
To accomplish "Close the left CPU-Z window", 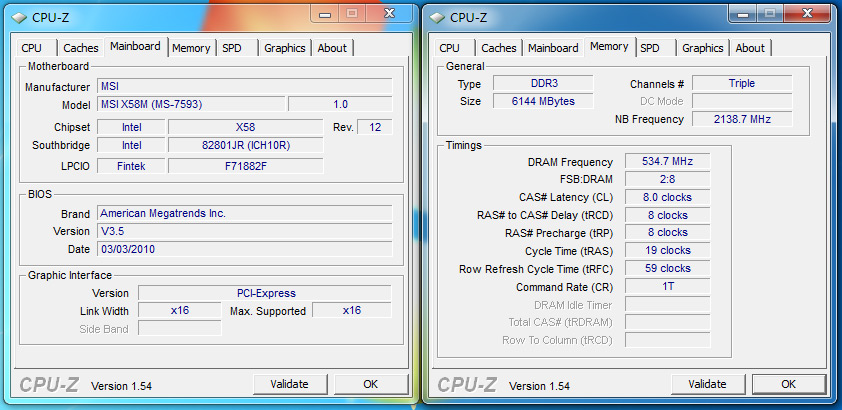I will (391, 14).
